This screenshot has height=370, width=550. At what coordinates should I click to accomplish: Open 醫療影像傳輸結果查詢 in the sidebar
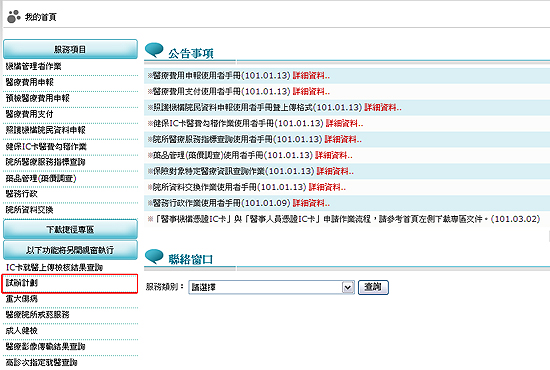pyautogui.click(x=45, y=347)
